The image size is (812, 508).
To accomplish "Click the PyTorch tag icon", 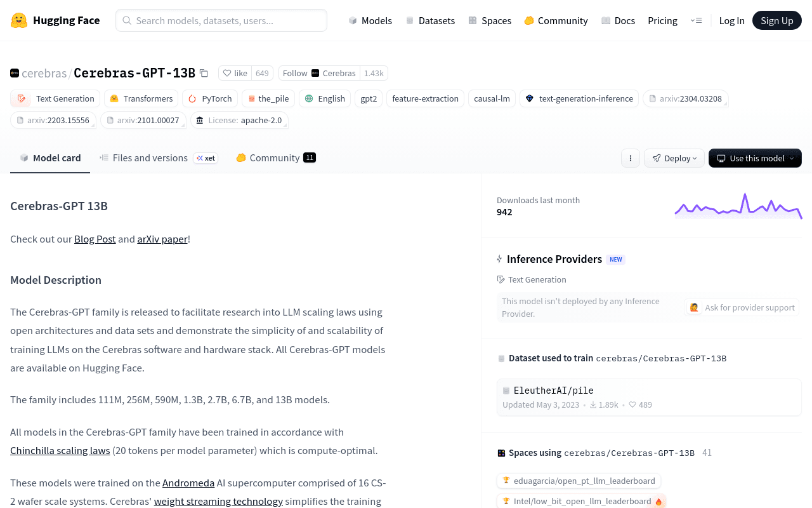I will click(x=192, y=98).
